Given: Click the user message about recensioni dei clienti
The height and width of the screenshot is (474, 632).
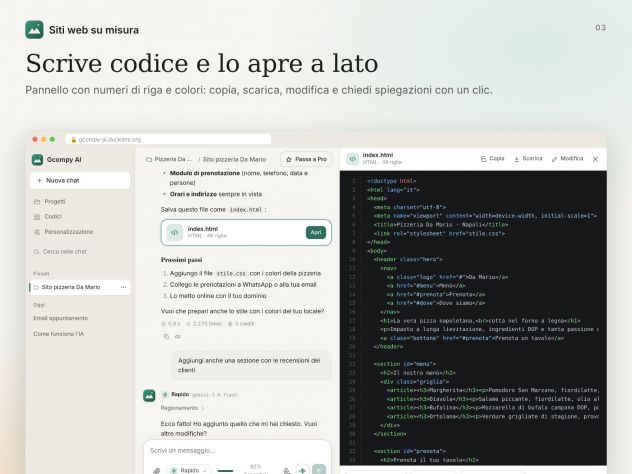Looking at the screenshot, I should pyautogui.click(x=252, y=365).
